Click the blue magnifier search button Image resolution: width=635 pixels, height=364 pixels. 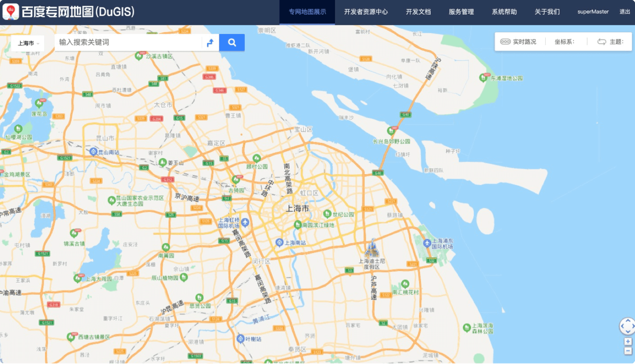click(232, 42)
